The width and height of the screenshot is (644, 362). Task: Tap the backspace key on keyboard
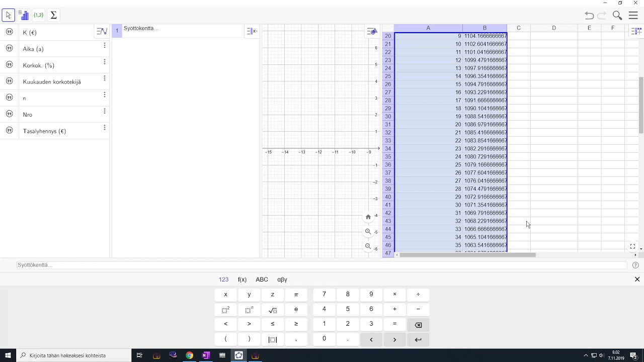(x=418, y=325)
